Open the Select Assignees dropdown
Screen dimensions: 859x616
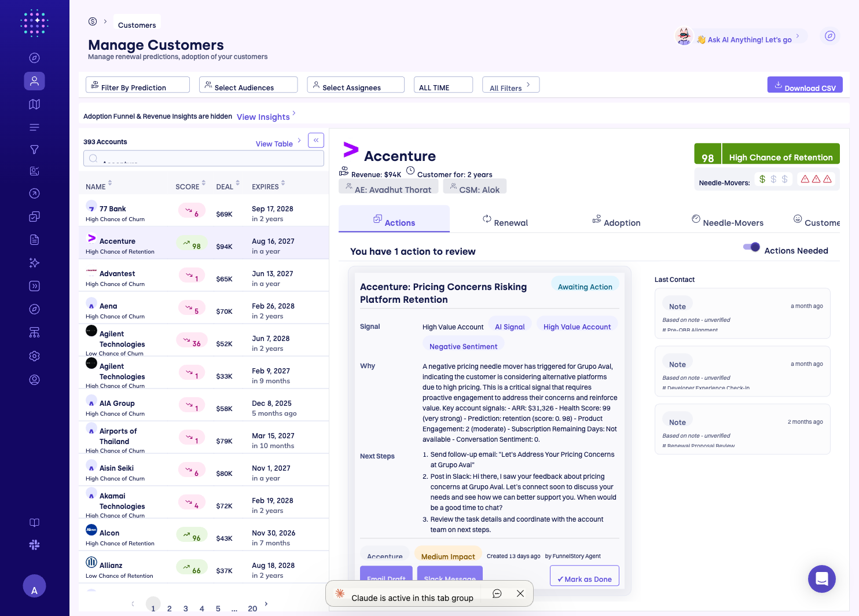(356, 85)
